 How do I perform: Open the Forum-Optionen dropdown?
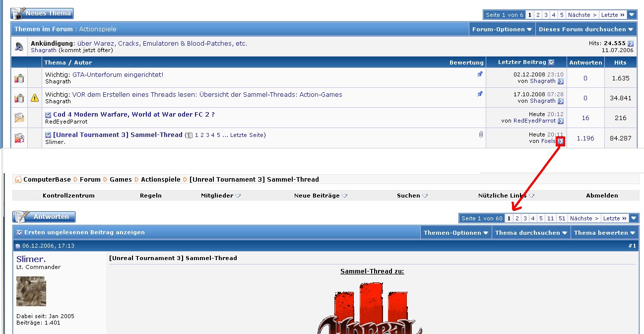click(x=502, y=29)
